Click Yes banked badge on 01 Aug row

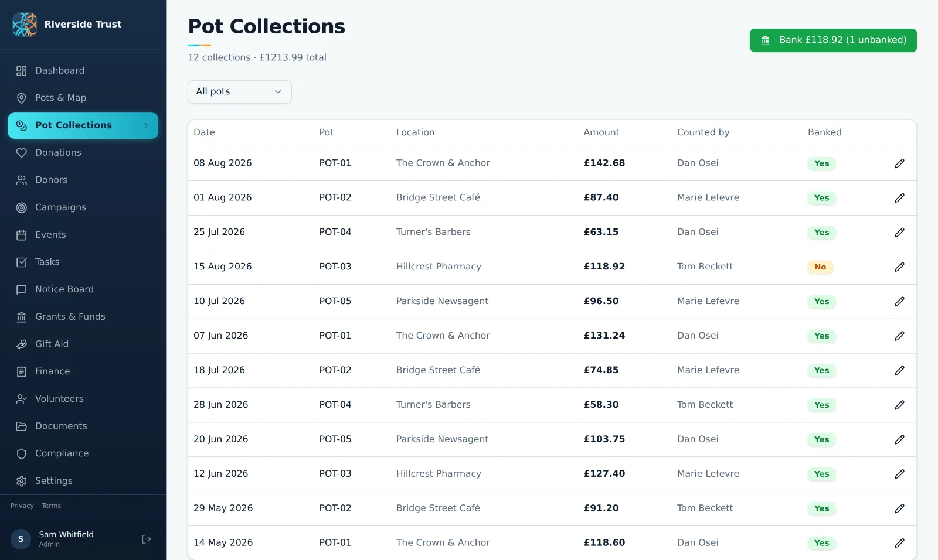point(821,198)
